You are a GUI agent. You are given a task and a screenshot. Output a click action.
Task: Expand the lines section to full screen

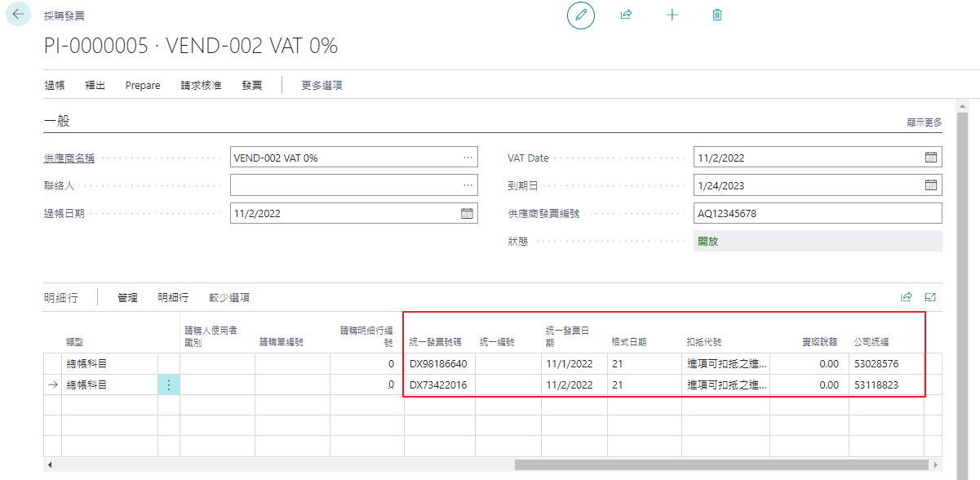pyautogui.click(x=930, y=297)
